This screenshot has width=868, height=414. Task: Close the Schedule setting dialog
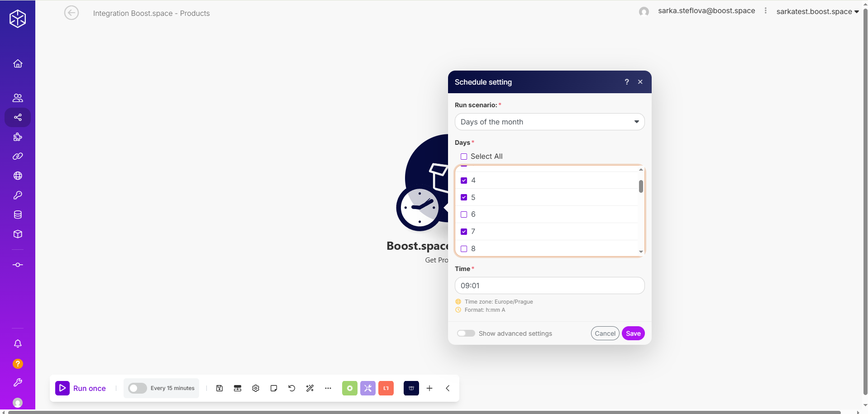coord(640,82)
